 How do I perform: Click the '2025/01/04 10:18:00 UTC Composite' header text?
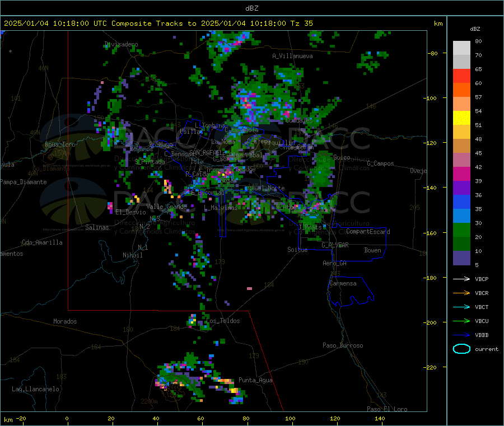pyautogui.click(x=78, y=24)
